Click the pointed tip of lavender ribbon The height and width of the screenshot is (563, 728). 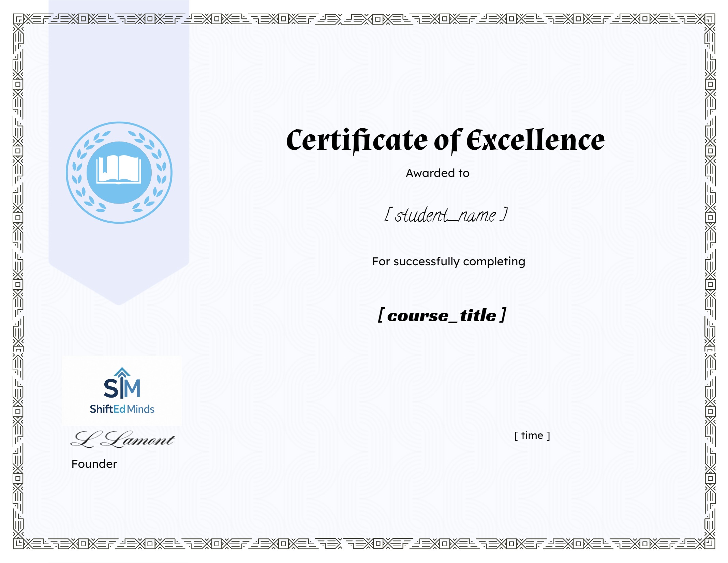click(119, 300)
